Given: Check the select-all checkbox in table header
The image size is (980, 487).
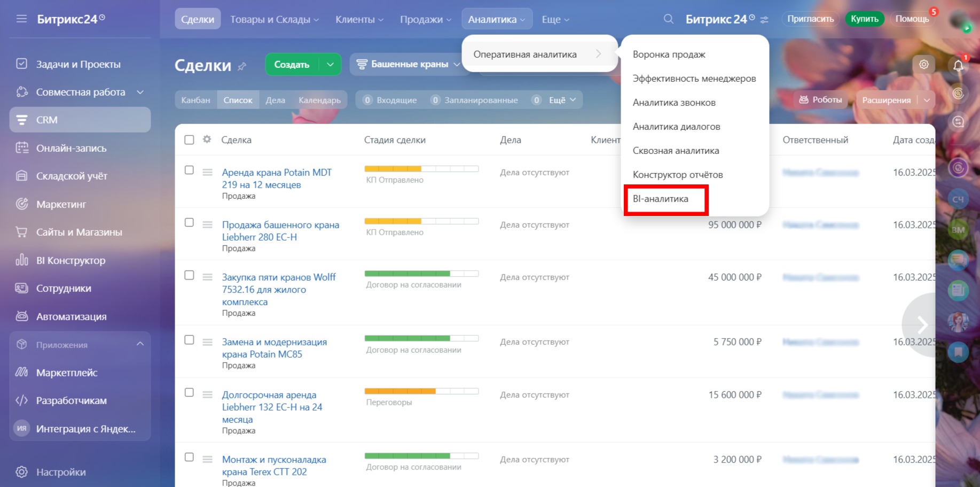Looking at the screenshot, I should point(189,140).
